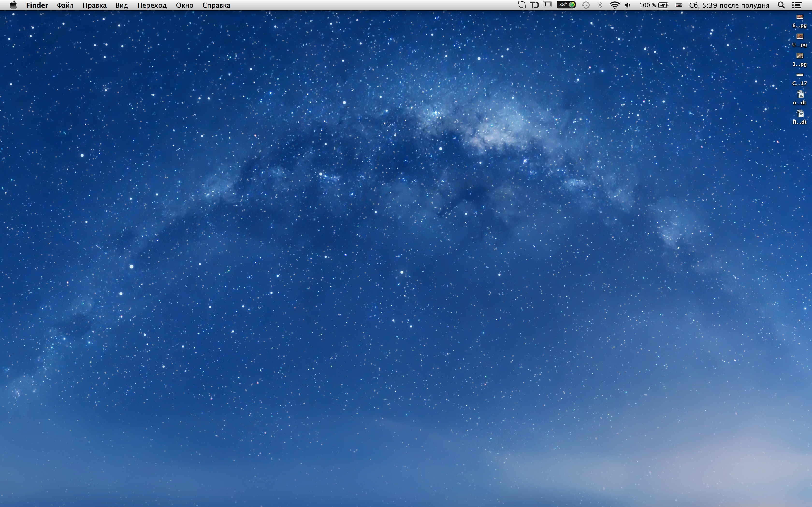Select the o…dt document file icon
812x507 pixels.
pyautogui.click(x=800, y=95)
